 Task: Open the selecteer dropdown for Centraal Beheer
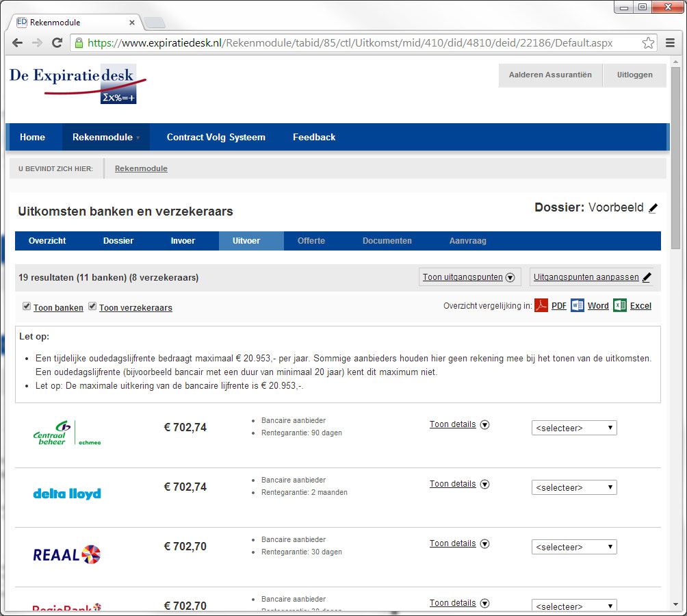click(x=574, y=428)
